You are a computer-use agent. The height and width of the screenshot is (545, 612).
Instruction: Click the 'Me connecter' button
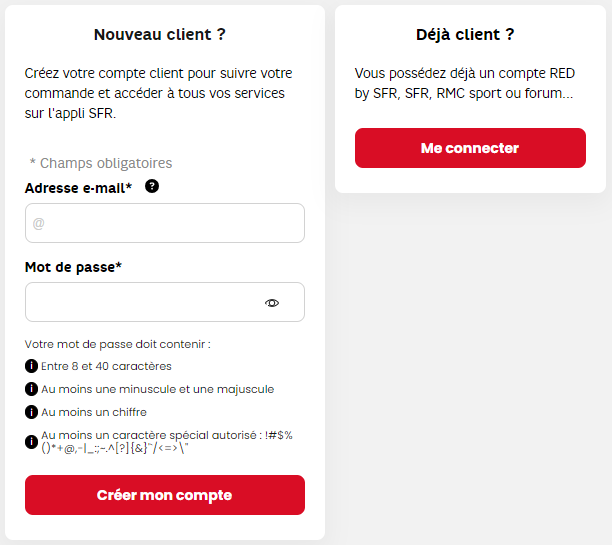(470, 148)
